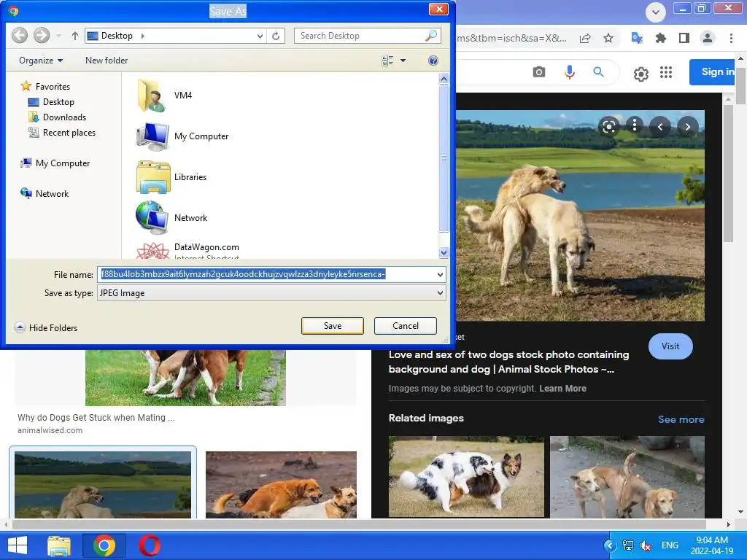Open Organize dropdown menu
This screenshot has height=560, width=747.
pos(41,61)
